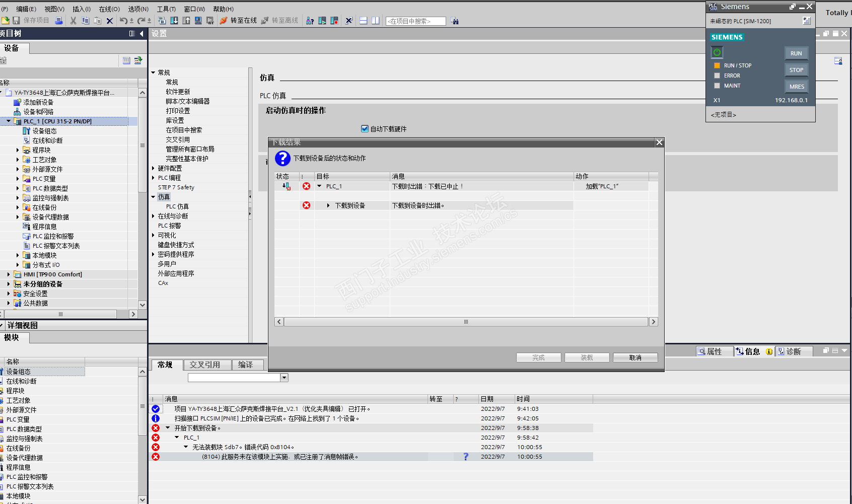Cut selection with the scissors icon
This screenshot has height=504, width=852.
pyautogui.click(x=74, y=21)
